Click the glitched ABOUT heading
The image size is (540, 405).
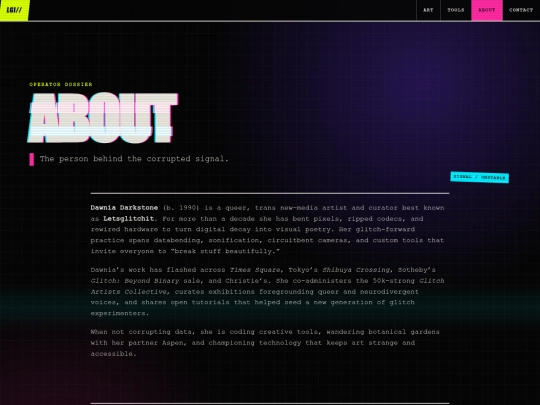point(103,118)
